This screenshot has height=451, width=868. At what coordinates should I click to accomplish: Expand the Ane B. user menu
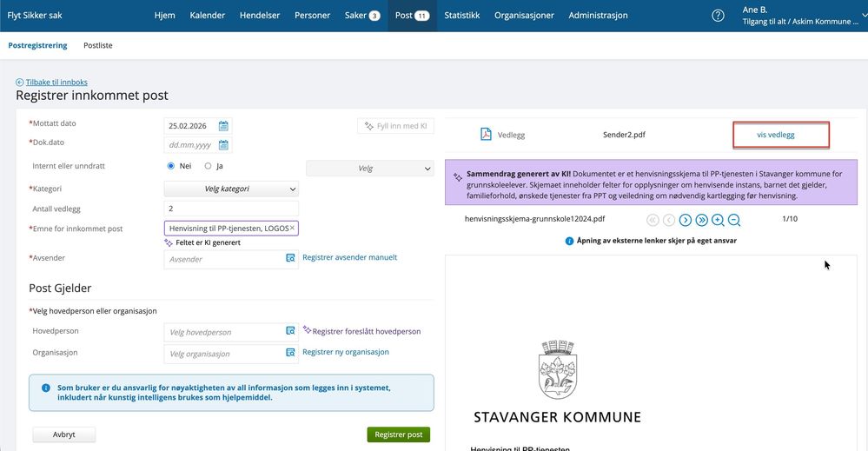803,16
